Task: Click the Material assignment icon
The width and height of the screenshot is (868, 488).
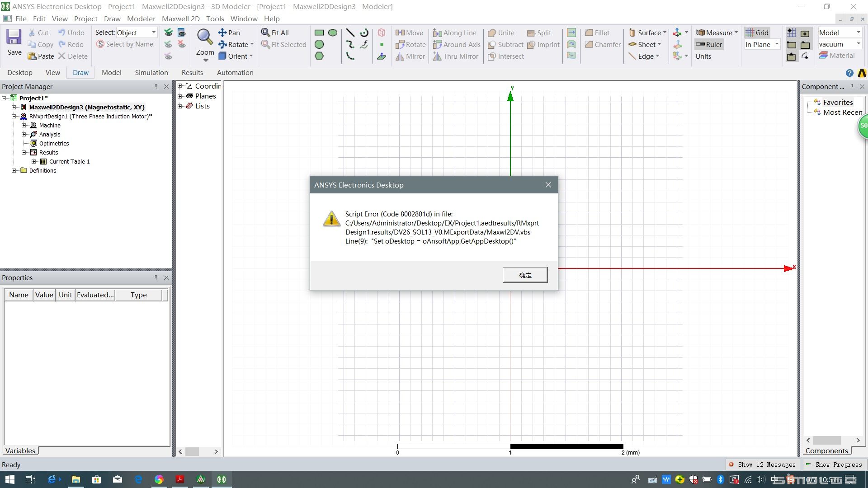Action: pos(837,55)
